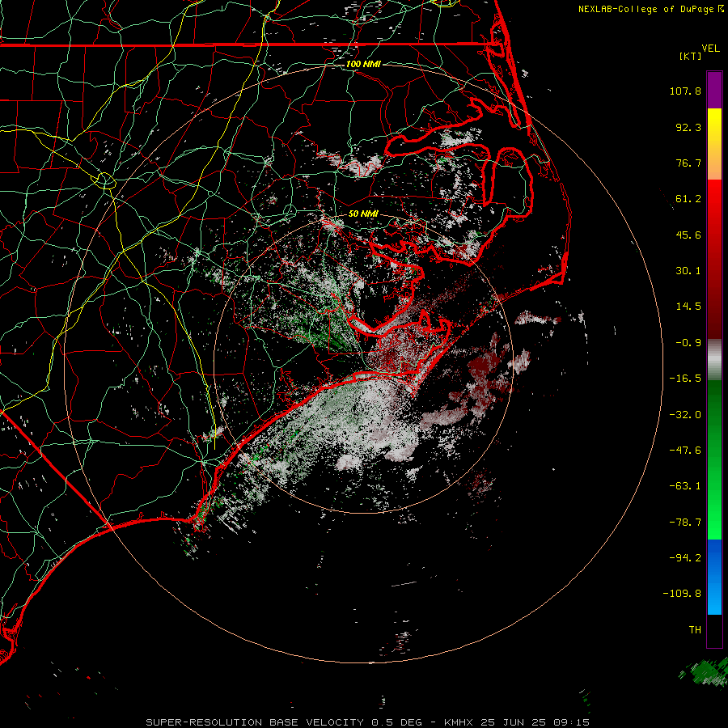The height and width of the screenshot is (728, 728).
Task: Click the -16.5 velocity scale value
Action: (x=685, y=379)
